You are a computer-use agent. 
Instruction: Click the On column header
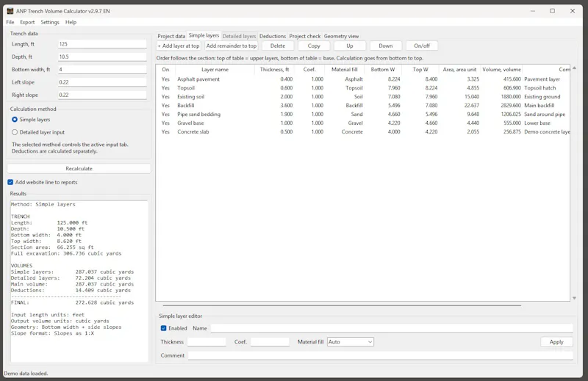[x=165, y=69]
